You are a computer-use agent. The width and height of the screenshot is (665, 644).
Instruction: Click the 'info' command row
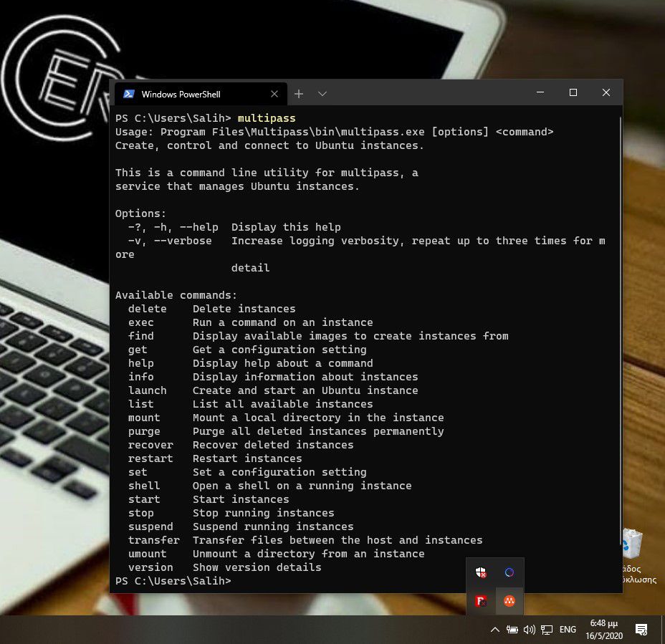pos(273,377)
